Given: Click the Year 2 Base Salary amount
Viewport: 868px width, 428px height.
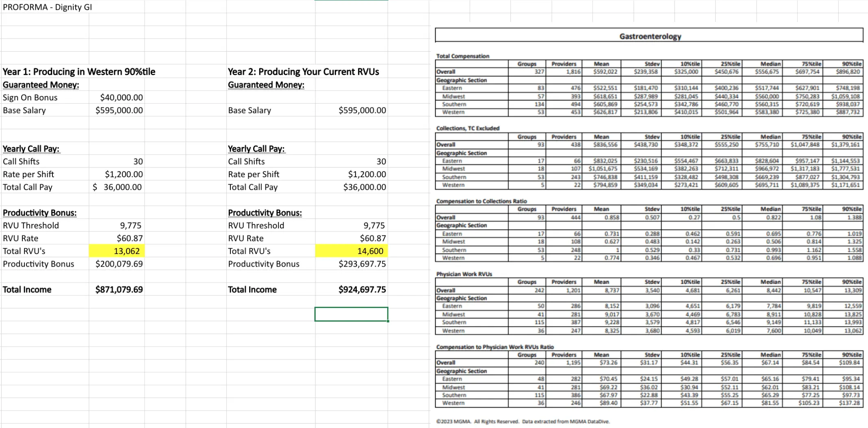Looking at the screenshot, I should point(362,111).
